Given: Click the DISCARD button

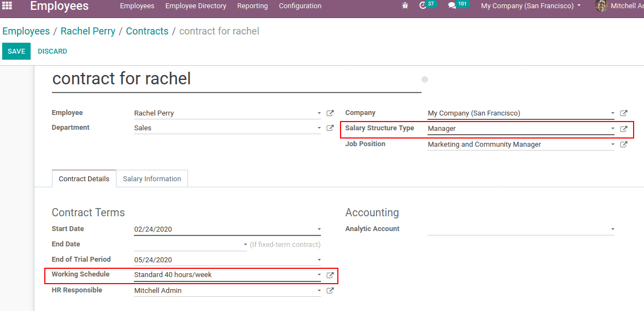Looking at the screenshot, I should pyautogui.click(x=52, y=51).
